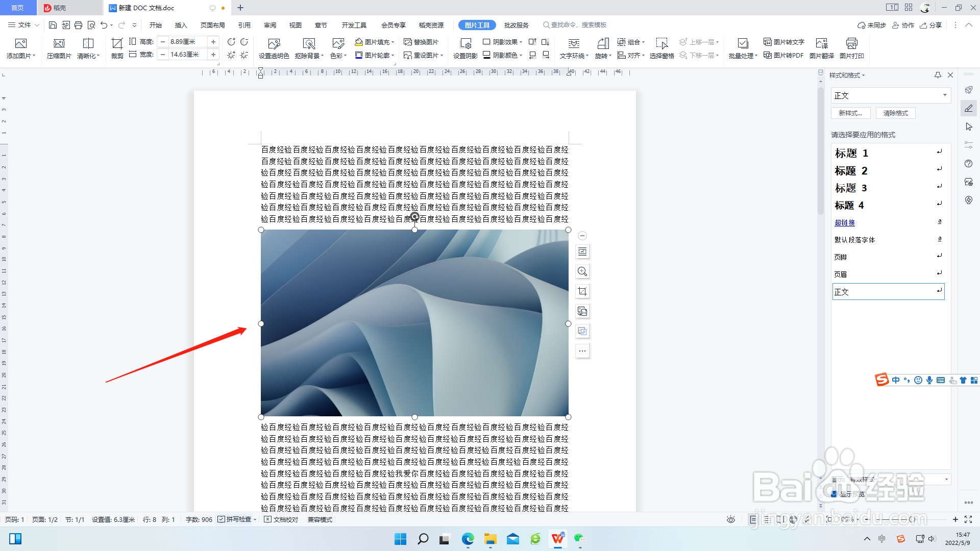Switch to reading view mode in status bar
The image size is (980, 551).
click(780, 519)
